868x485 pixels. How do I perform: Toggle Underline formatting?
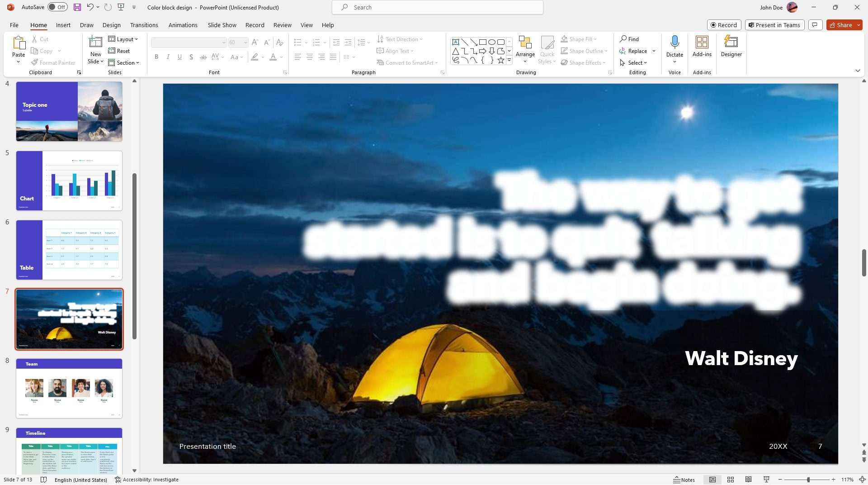[179, 57]
